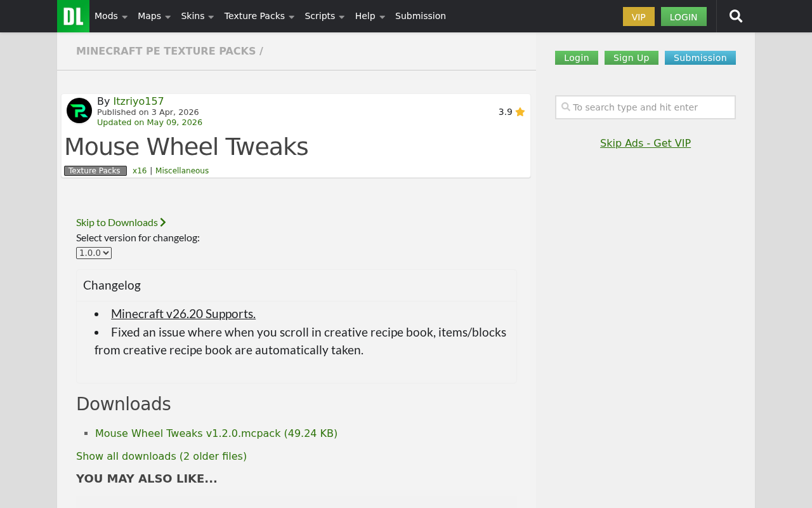The width and height of the screenshot is (812, 508).
Task: Click the blue sidebar Submission button
Action: coord(700,58)
